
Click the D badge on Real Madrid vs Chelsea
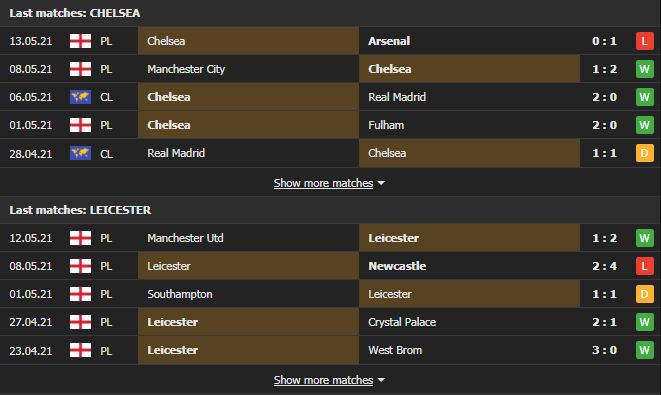645,153
